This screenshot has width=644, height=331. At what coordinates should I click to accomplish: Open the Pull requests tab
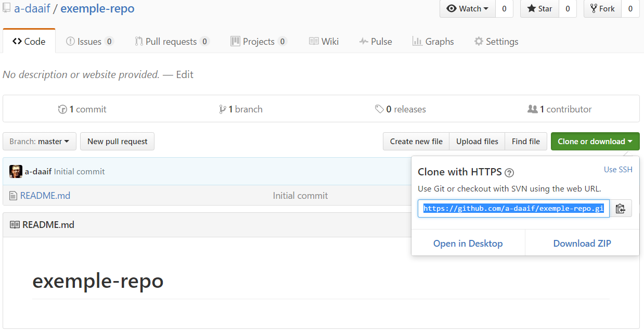click(x=171, y=42)
